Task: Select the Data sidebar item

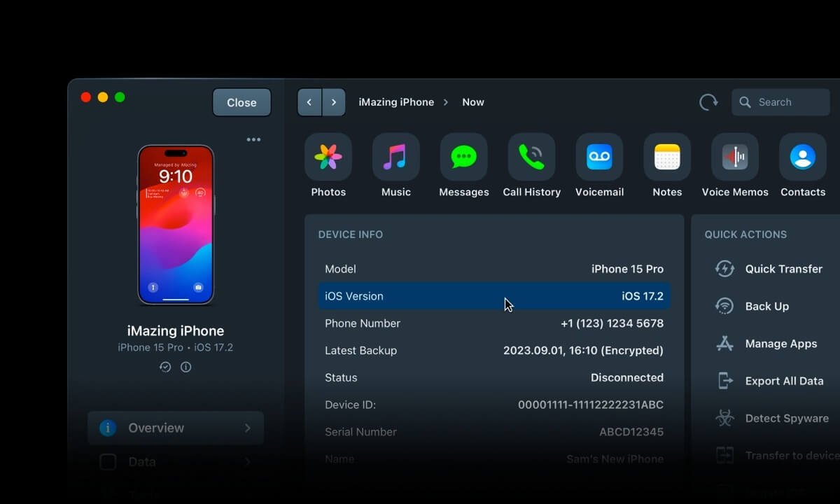Action: click(x=176, y=462)
